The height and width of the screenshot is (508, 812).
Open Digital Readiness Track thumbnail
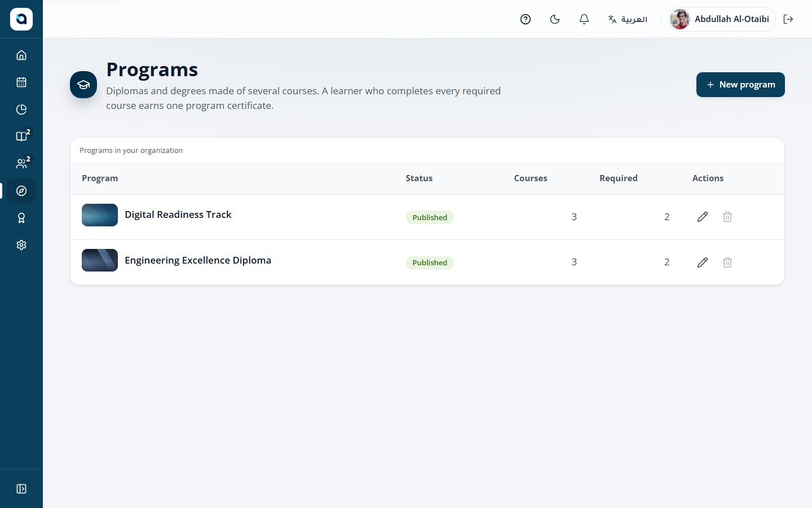coord(100,215)
